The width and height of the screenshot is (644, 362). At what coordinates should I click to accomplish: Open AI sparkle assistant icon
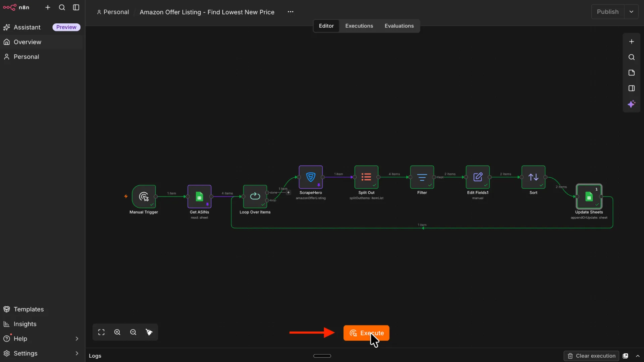(632, 104)
